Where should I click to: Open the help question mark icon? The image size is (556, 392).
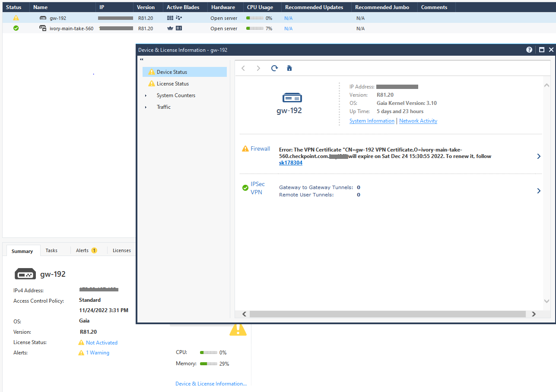[529, 50]
